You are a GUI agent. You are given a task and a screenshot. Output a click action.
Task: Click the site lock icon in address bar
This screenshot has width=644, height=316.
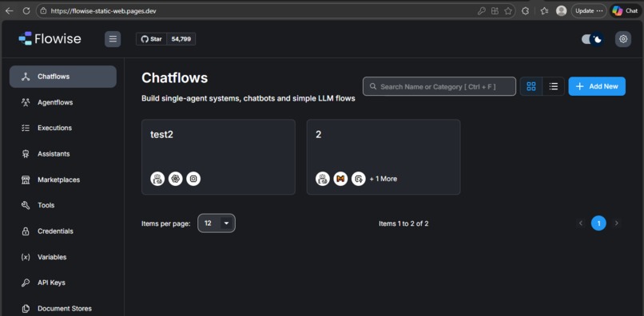(43, 11)
